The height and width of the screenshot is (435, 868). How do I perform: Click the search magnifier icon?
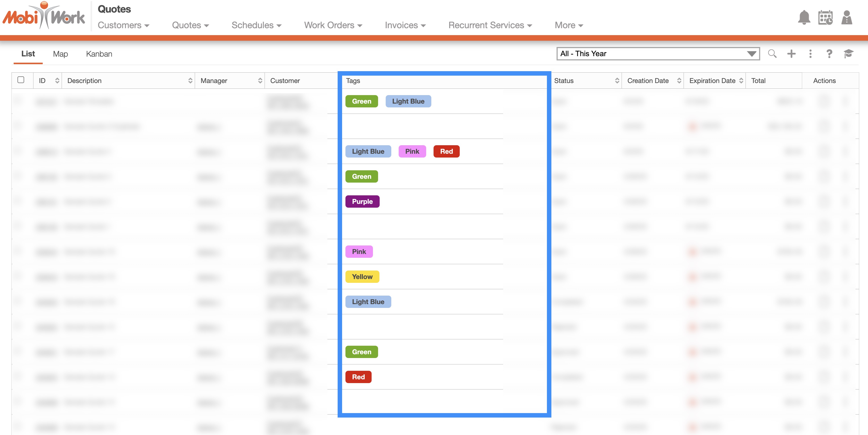772,54
